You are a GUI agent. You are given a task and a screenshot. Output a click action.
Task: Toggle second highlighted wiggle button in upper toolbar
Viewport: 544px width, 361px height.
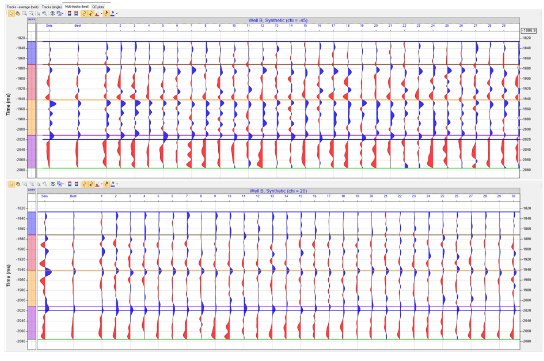91,14
